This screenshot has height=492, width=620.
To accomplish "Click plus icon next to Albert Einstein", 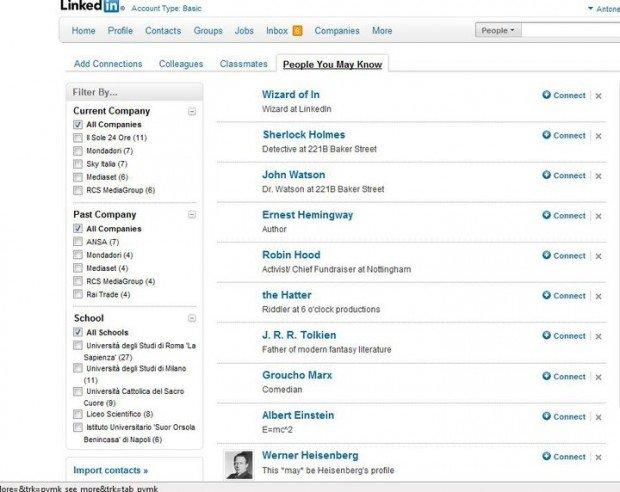I will pyautogui.click(x=546, y=416).
